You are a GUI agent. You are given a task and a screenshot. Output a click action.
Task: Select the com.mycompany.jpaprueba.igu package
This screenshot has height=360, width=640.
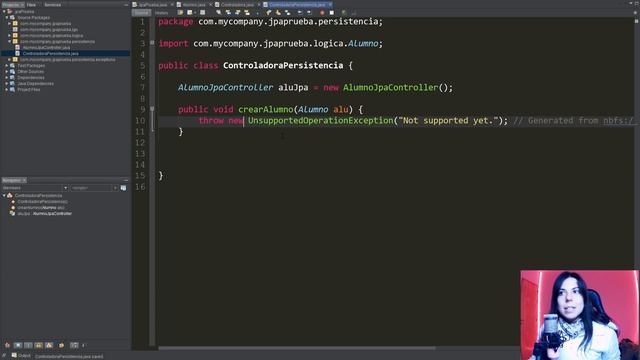[x=49, y=29]
